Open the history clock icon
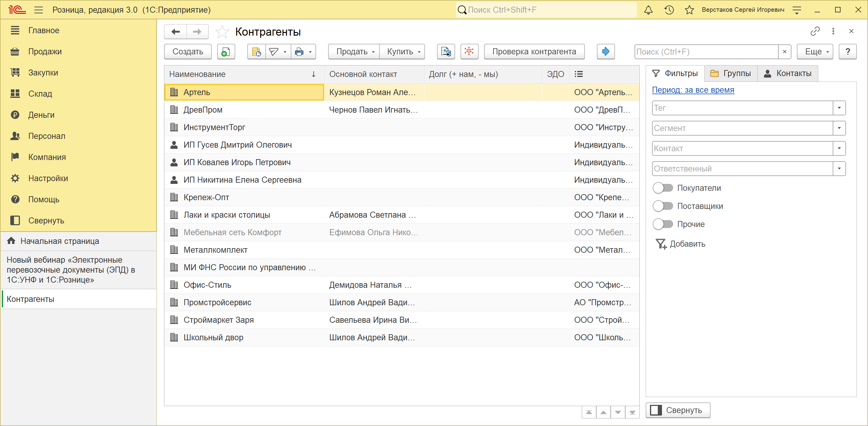The width and height of the screenshot is (868, 426). point(669,10)
